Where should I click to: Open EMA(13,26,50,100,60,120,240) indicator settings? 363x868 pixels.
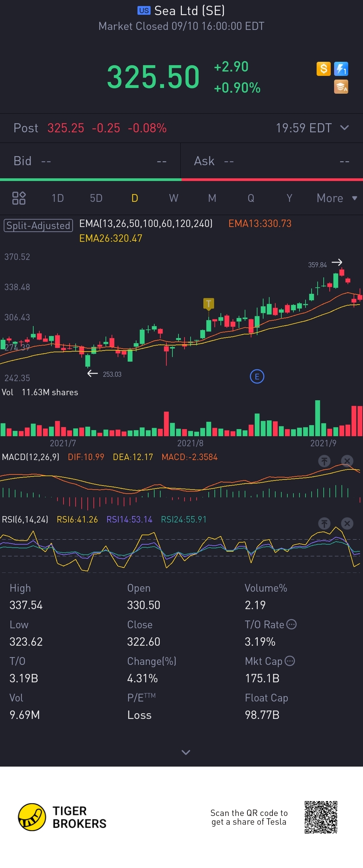tap(146, 223)
